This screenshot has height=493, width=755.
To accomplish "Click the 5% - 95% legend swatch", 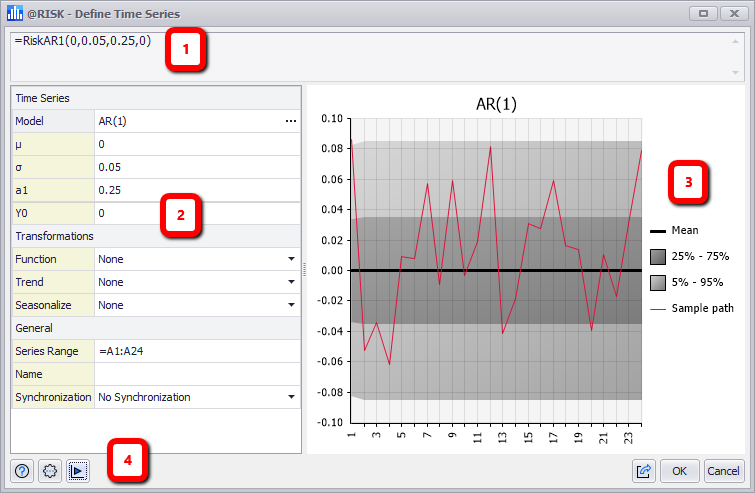I will tap(658, 282).
